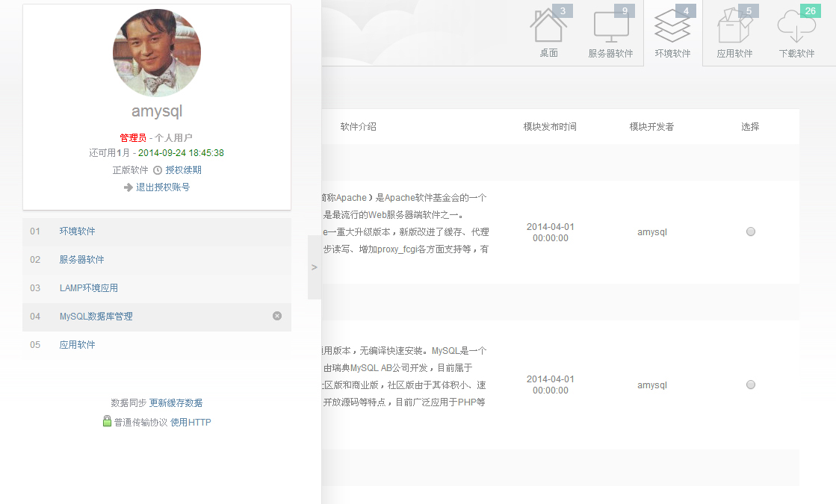Open 服务器软件 in the sidebar list
Viewport: 836px width, 504px height.
click(82, 260)
